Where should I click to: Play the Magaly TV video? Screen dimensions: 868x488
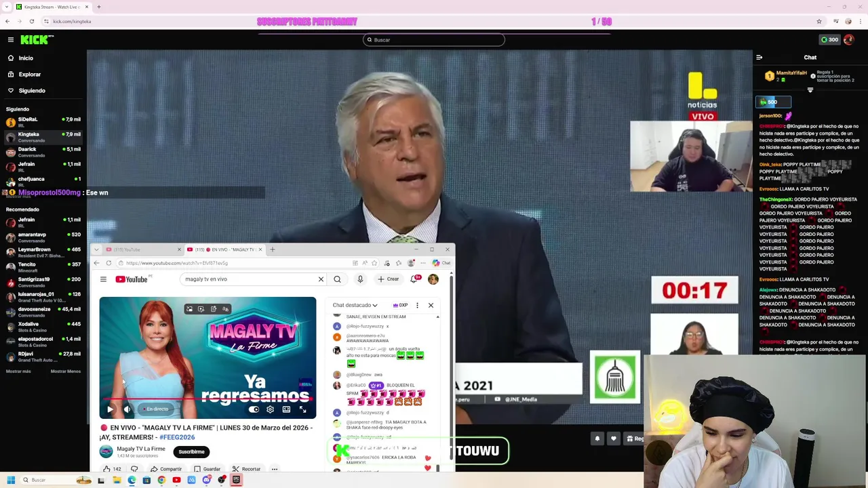pos(110,409)
